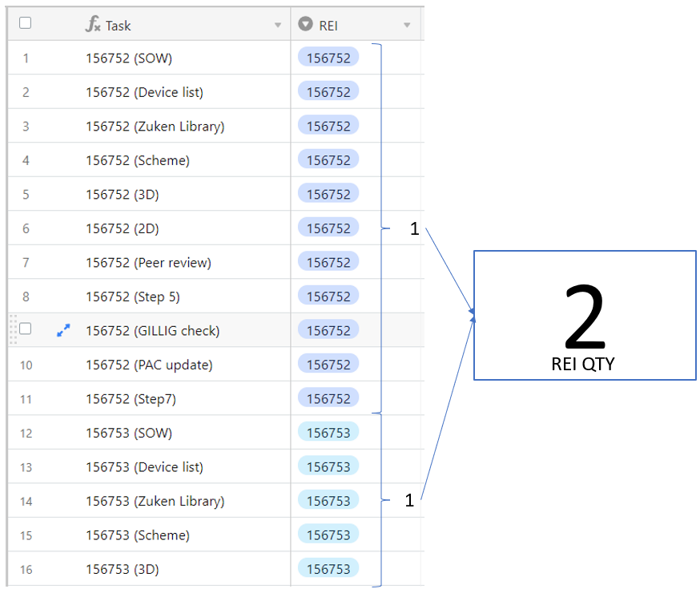
Task: Select the cell 156753 (SOW)
Action: coord(129,434)
